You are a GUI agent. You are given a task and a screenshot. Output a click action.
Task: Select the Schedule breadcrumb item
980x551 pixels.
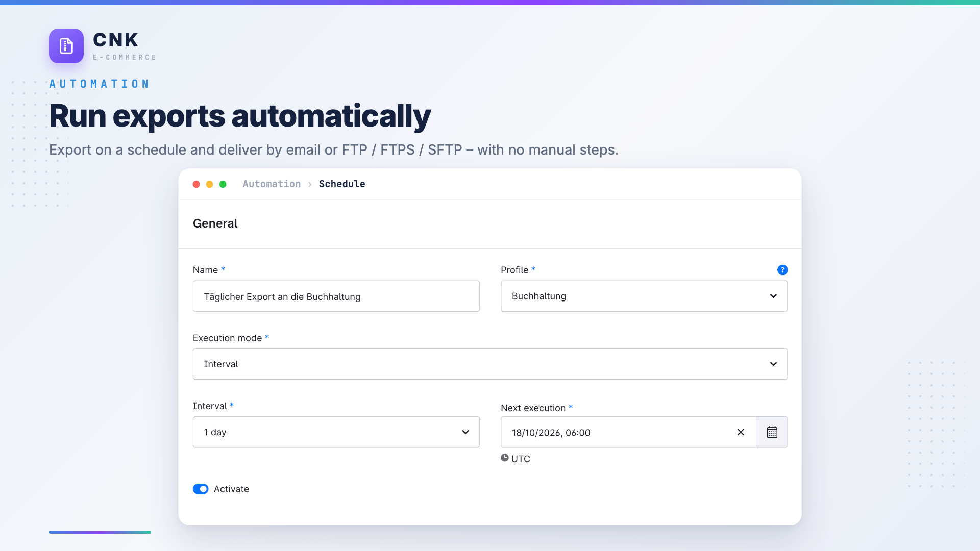(342, 184)
